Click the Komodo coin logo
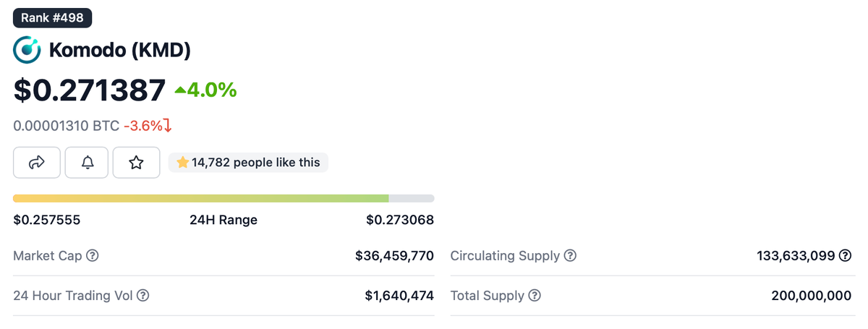 pyautogui.click(x=27, y=50)
